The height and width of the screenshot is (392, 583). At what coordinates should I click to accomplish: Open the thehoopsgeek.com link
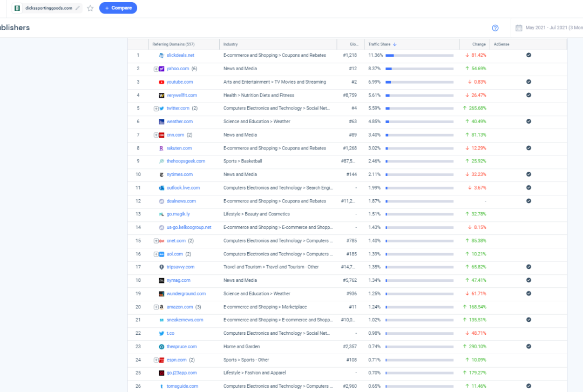click(x=186, y=161)
